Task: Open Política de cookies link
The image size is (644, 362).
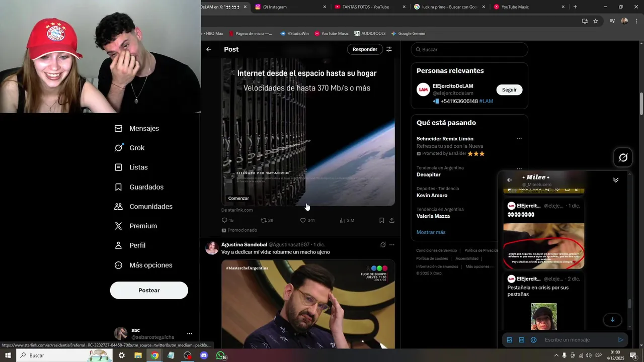Action: [x=432, y=258]
